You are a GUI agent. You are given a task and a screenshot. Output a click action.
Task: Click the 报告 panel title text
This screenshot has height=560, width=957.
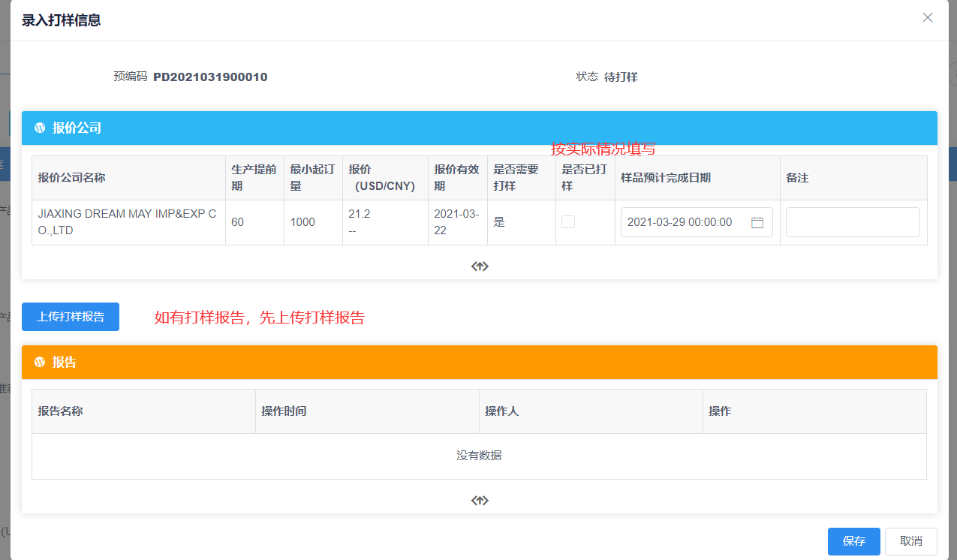tap(65, 363)
